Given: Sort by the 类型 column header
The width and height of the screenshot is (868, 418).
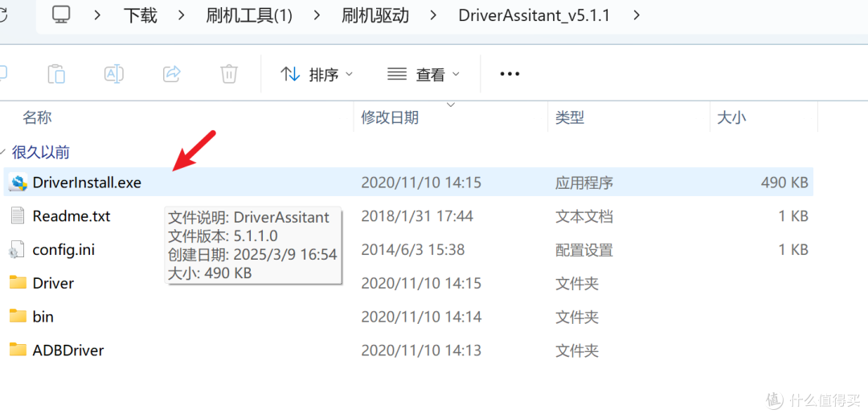Looking at the screenshot, I should pos(570,117).
